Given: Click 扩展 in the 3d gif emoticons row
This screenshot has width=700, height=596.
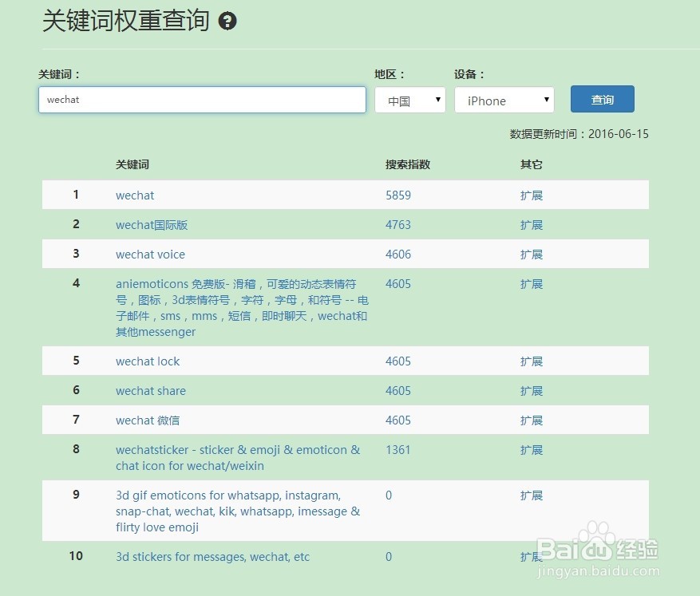Looking at the screenshot, I should click(x=532, y=495).
